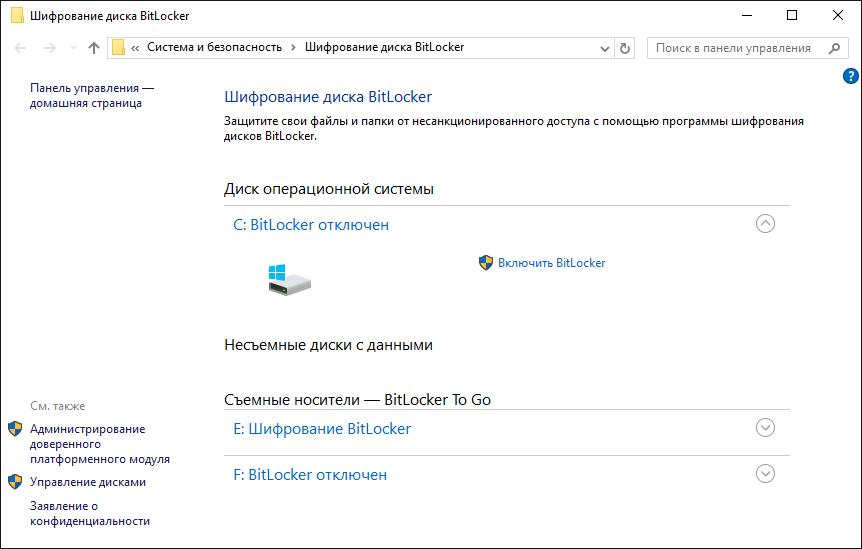862x549 pixels.
Task: Open the address bar history dropdown
Action: (605, 48)
